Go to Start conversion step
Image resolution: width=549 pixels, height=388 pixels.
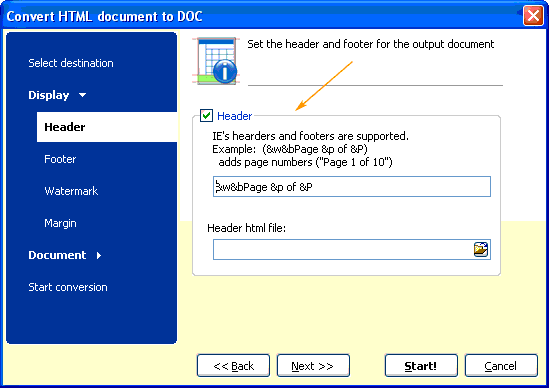[x=68, y=287]
